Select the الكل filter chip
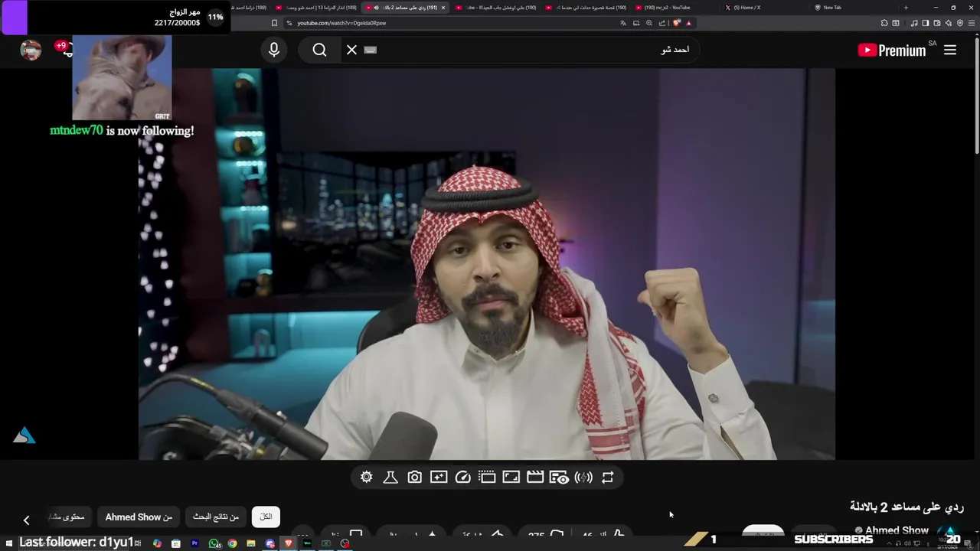The height and width of the screenshot is (551, 980). pyautogui.click(x=266, y=517)
